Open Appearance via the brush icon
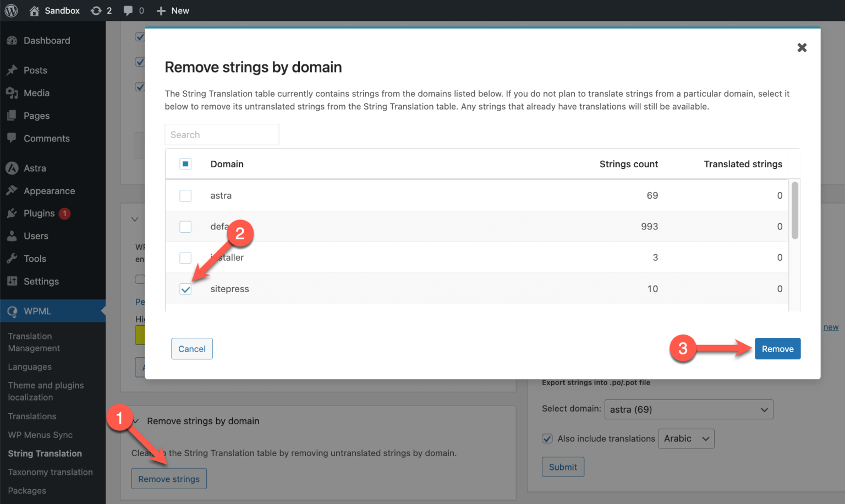This screenshot has width=845, height=504. 12,190
